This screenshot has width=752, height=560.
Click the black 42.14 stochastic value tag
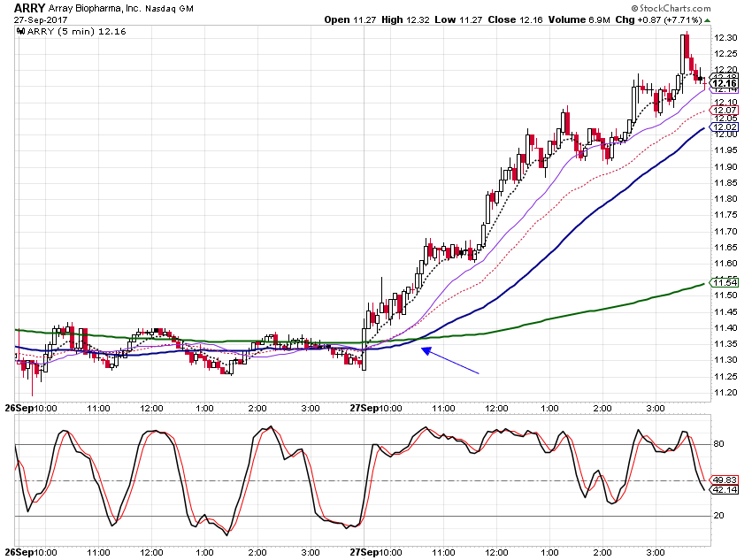click(725, 489)
